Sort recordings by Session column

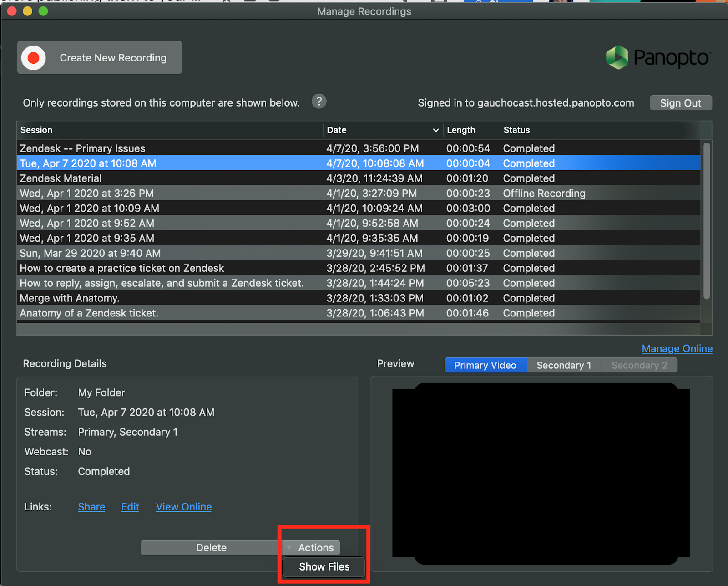click(x=170, y=130)
